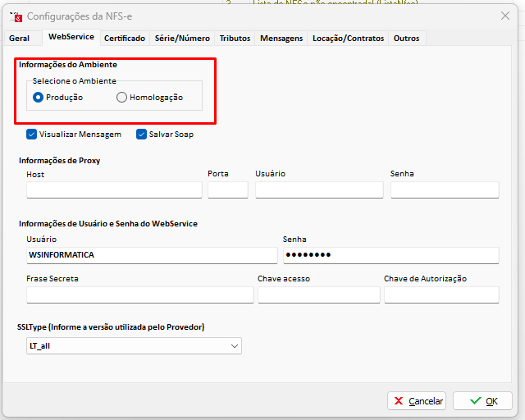Image resolution: width=525 pixels, height=420 pixels.
Task: Select the Outros tab
Action: click(406, 39)
